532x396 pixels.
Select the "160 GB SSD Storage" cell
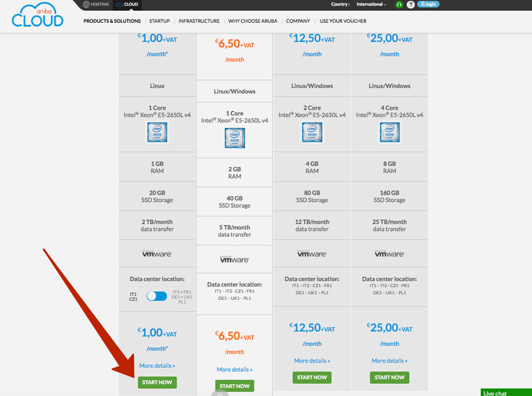tap(389, 196)
